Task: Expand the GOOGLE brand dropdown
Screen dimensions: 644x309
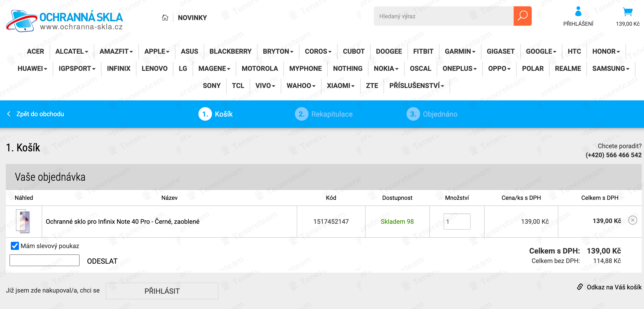Action: coord(541,51)
